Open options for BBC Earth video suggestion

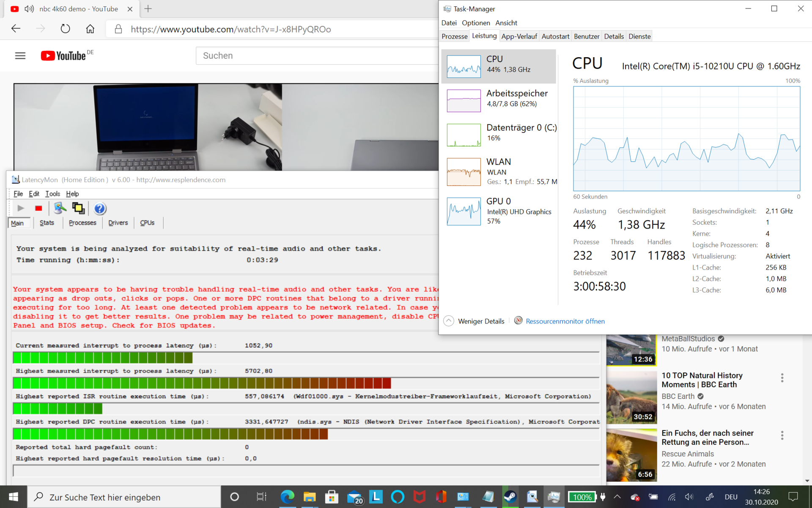(782, 378)
